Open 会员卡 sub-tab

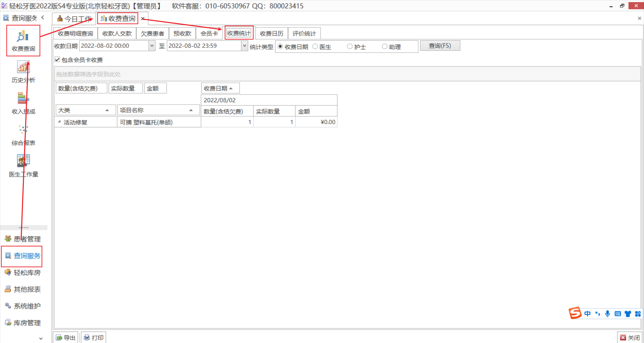point(209,34)
